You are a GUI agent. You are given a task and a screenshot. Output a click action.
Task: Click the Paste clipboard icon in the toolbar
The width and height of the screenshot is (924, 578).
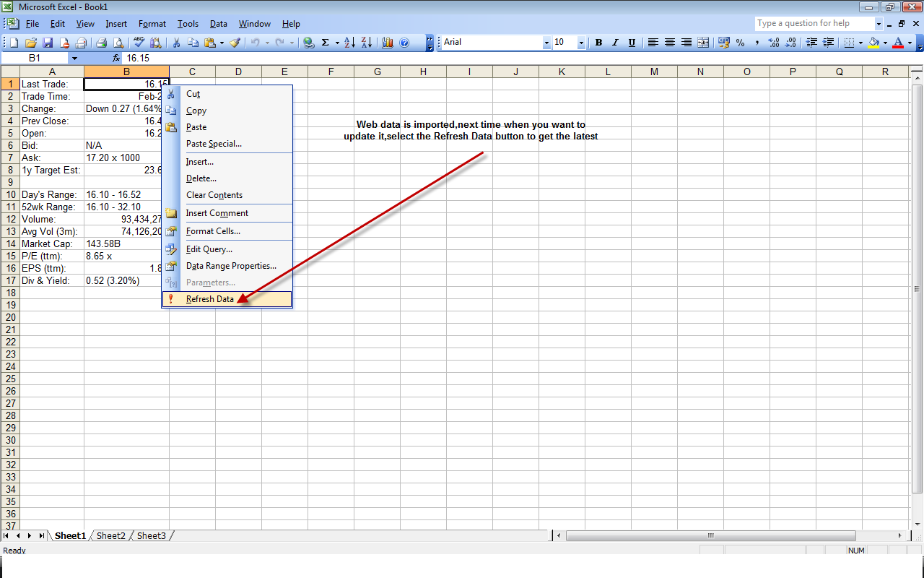[210, 43]
